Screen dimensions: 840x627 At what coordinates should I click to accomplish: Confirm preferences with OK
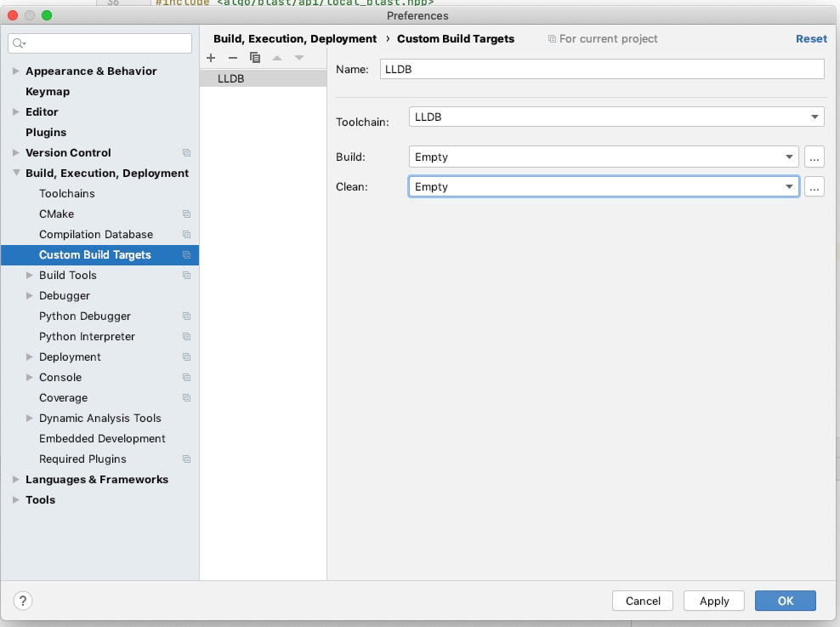tap(786, 601)
